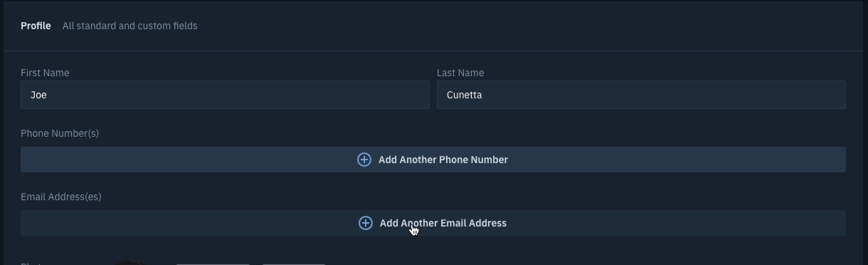Image resolution: width=868 pixels, height=265 pixels.
Task: Click the First Name label
Action: click(x=45, y=73)
